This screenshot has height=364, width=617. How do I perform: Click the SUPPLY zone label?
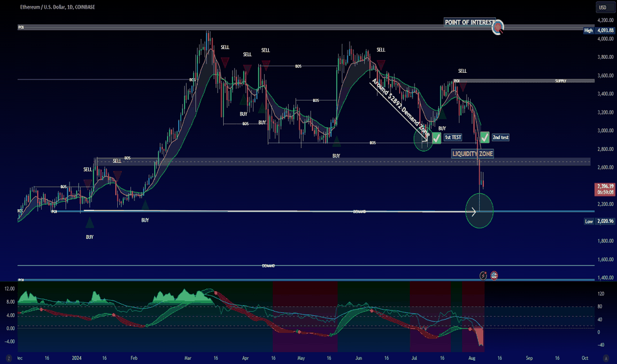(560, 81)
